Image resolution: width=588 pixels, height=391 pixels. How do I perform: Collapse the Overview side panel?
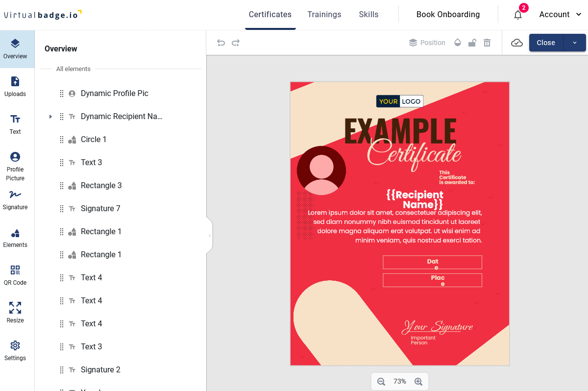point(210,235)
